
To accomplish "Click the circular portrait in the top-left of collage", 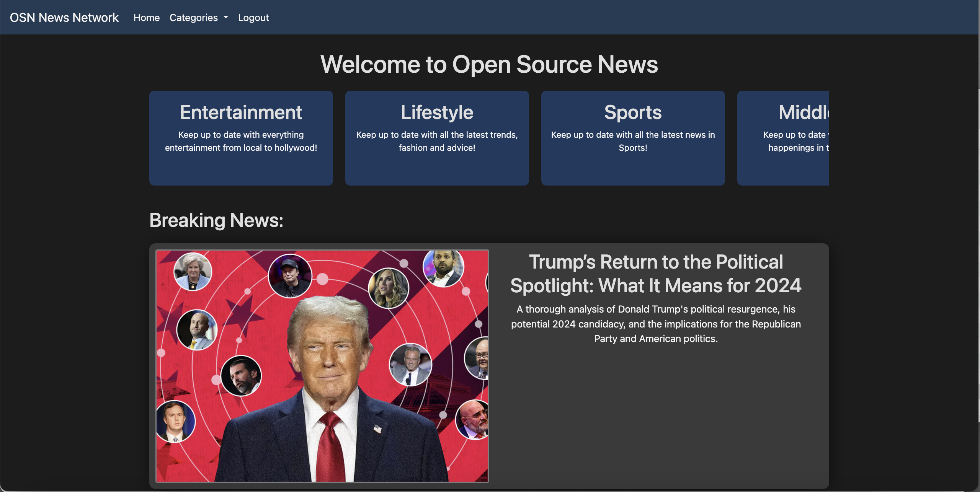I will (193, 271).
